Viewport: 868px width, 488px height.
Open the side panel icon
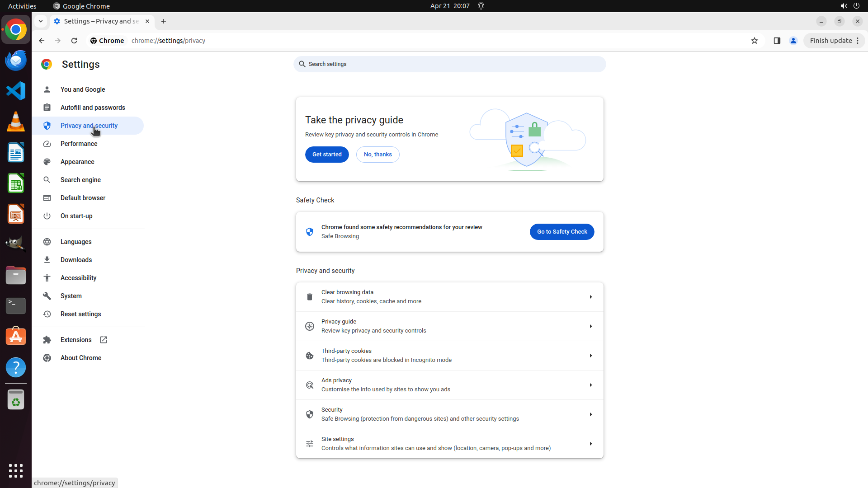point(777,41)
